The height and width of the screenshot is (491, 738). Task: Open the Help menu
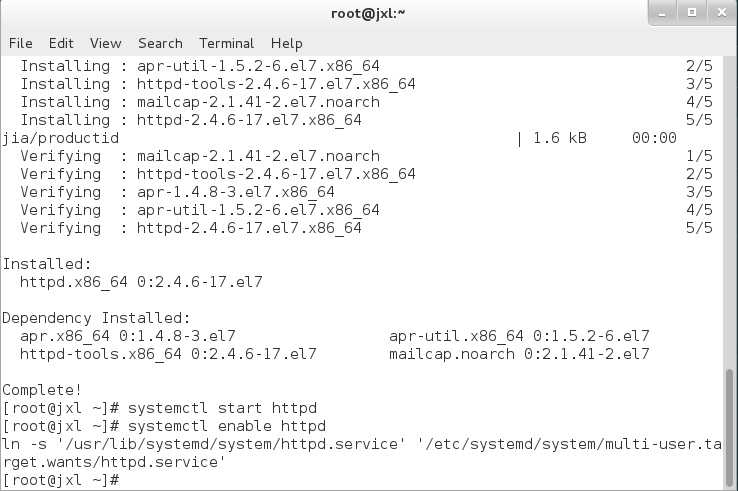(x=286, y=43)
